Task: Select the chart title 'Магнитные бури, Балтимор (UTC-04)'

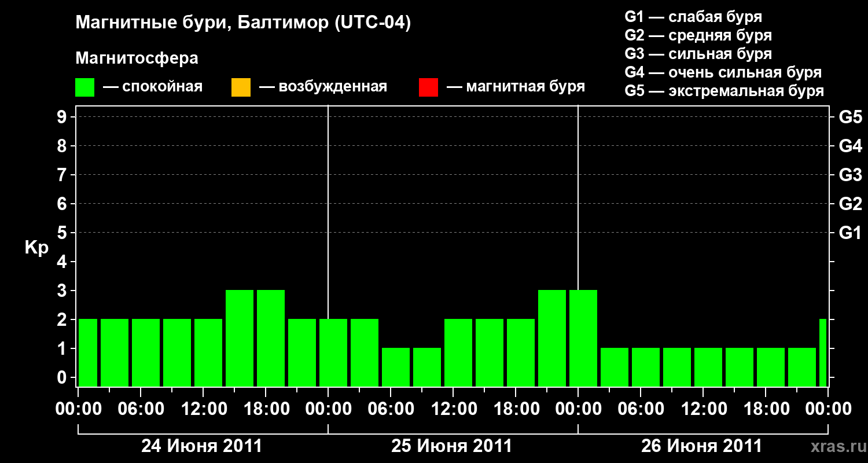Action: (x=243, y=24)
